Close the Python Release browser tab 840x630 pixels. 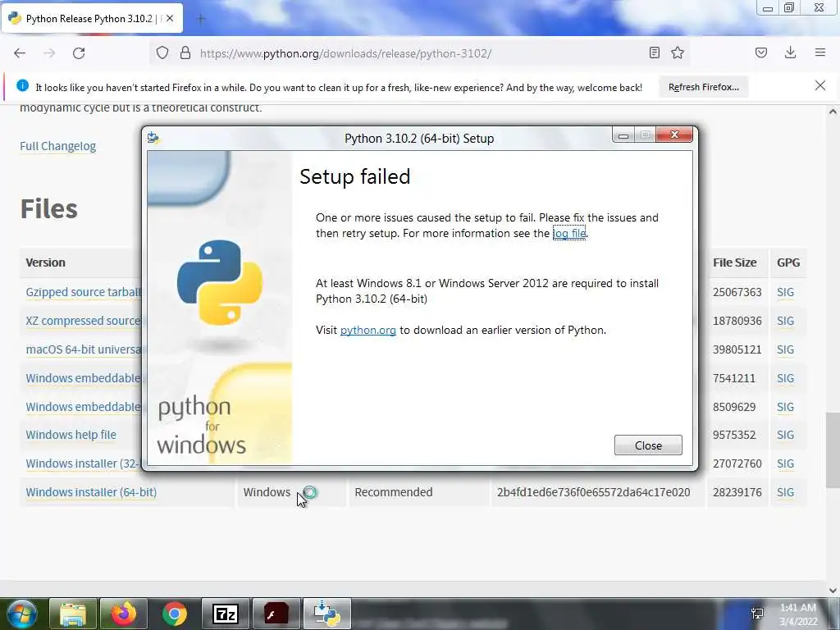point(170,18)
